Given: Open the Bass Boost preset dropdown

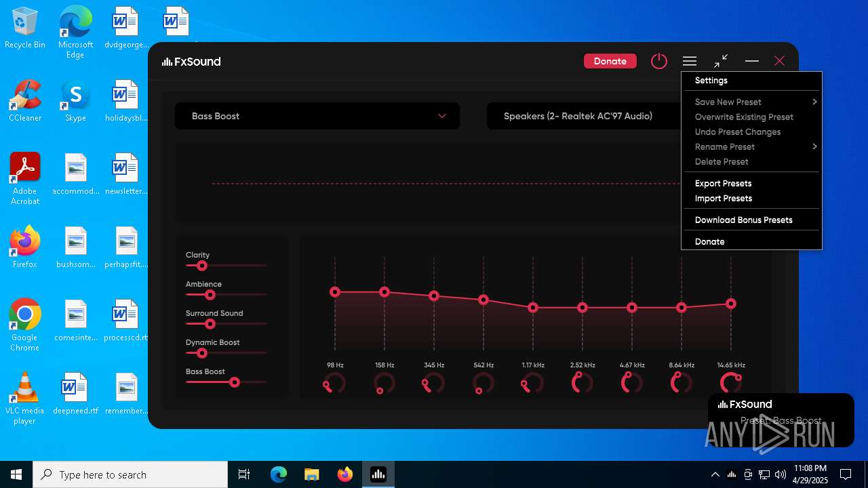Looking at the screenshot, I should point(317,116).
